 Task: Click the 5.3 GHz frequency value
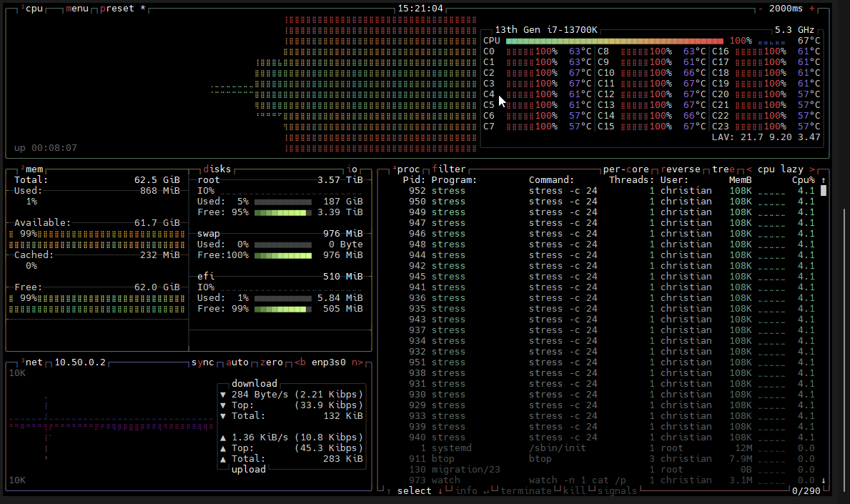[794, 30]
